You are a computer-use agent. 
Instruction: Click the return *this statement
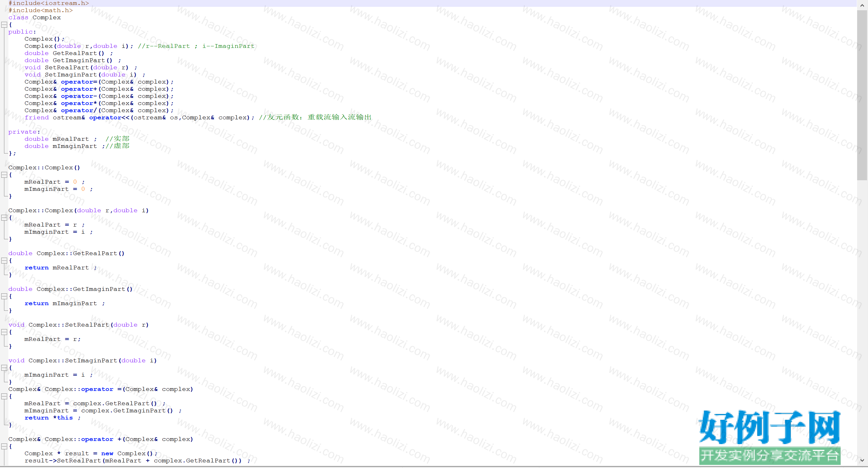(x=52, y=418)
